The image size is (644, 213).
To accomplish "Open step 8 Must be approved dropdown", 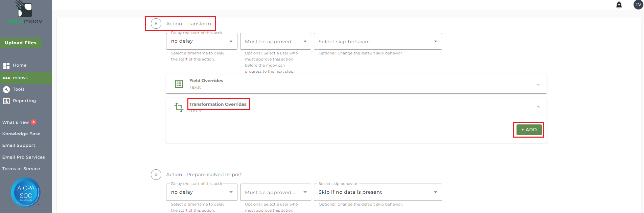I will [275, 41].
